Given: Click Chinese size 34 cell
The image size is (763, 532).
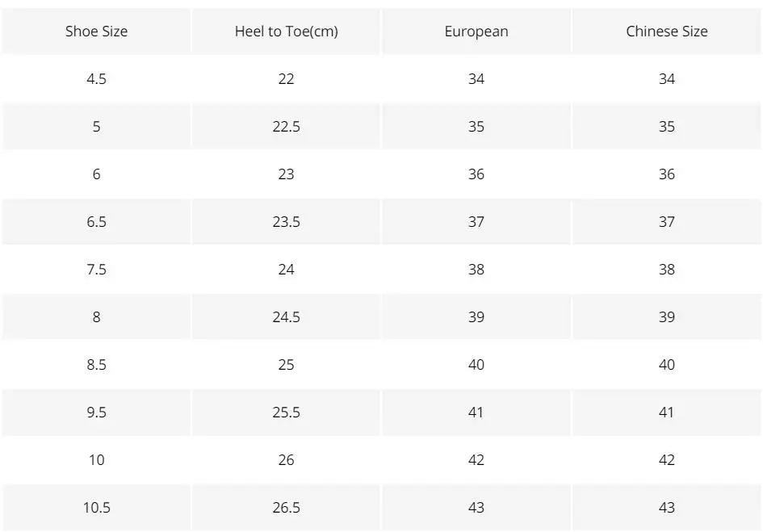Looking at the screenshot, I should click(x=666, y=79).
